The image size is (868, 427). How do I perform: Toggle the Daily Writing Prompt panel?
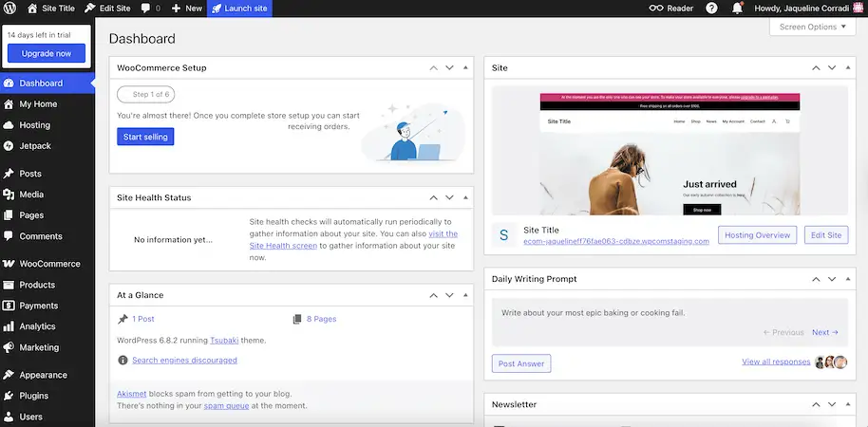coord(840,279)
